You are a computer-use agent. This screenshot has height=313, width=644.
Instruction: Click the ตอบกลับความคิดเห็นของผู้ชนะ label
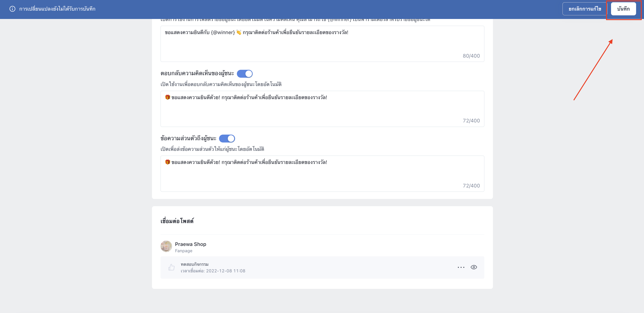pos(197,73)
